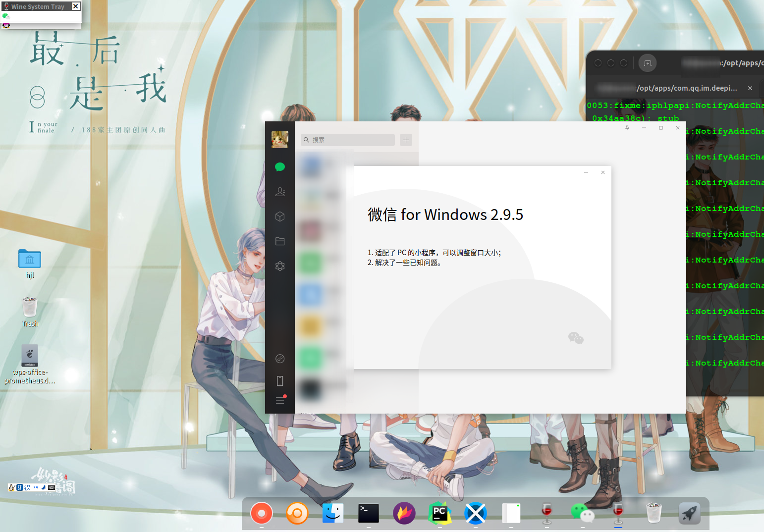The height and width of the screenshot is (532, 764).
Task: Click the red record-style icon in the dock
Action: pos(262,513)
